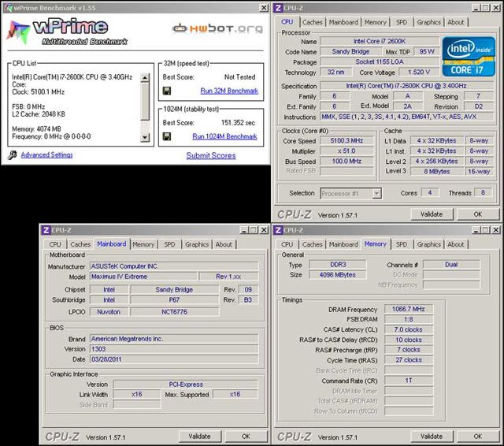Open Caches tab in Memory CPU-Z window
The image size is (504, 446).
tap(312, 244)
